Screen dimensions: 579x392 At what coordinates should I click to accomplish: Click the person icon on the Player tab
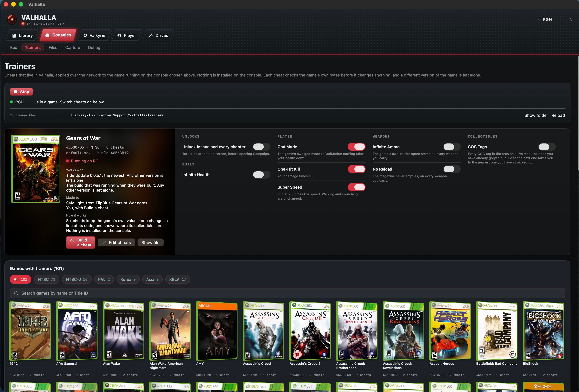point(119,36)
